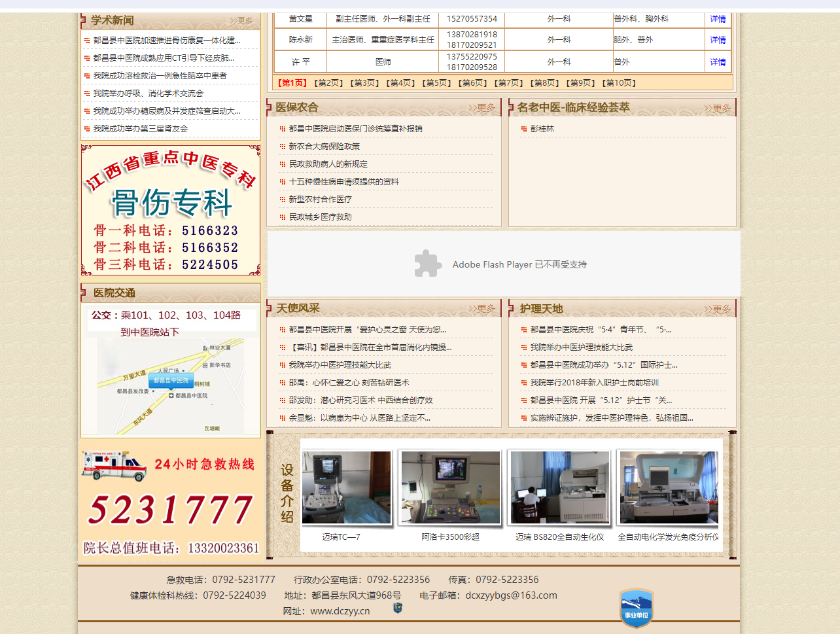Click the 事业单位 shield badge
Image resolution: width=840 pixels, height=634 pixels.
[x=636, y=608]
